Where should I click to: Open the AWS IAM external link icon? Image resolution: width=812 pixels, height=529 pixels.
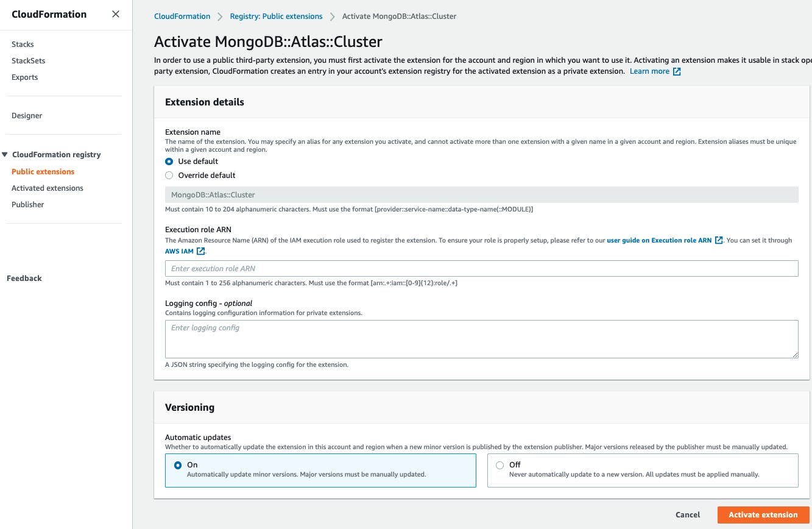point(201,251)
